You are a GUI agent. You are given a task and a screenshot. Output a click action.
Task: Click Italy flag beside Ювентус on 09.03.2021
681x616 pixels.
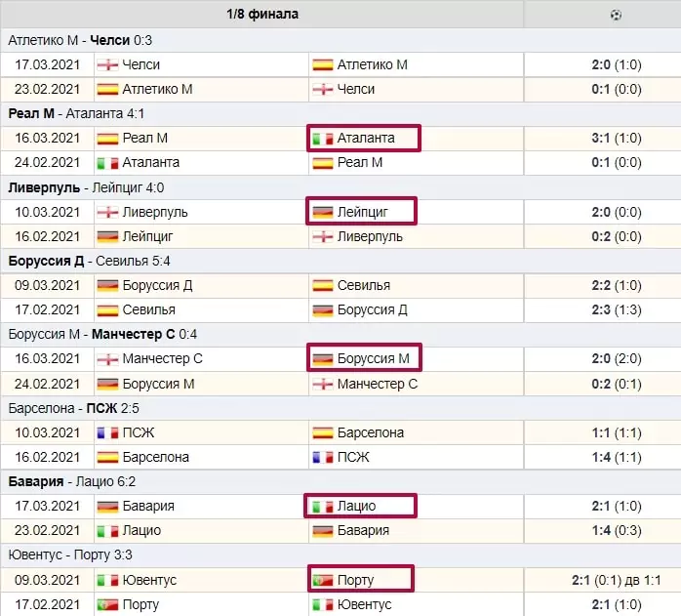click(x=107, y=580)
